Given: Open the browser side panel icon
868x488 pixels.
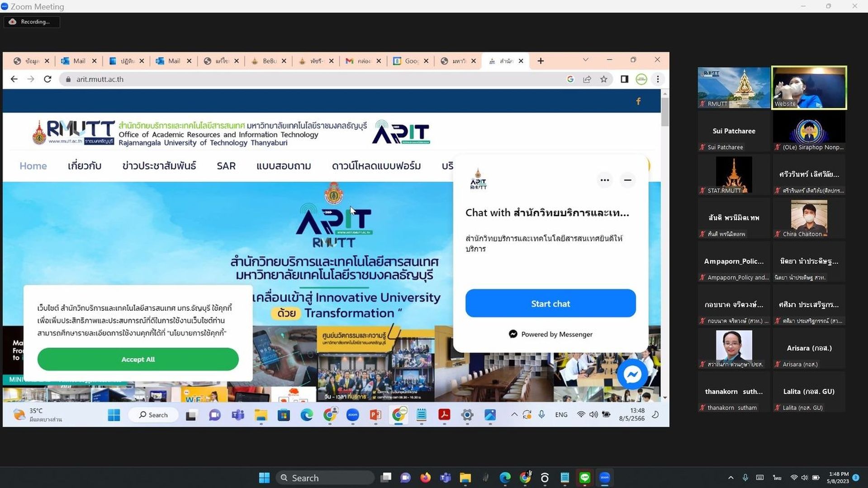Looking at the screenshot, I should pyautogui.click(x=624, y=79).
